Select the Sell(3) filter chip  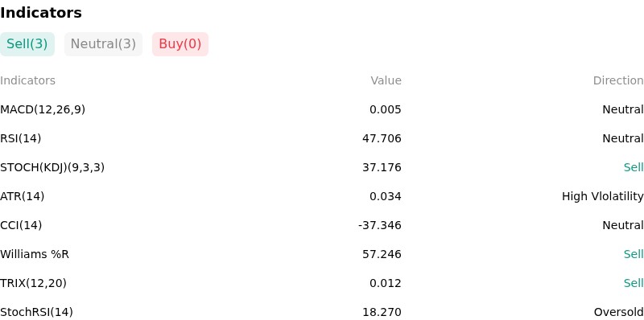(x=27, y=44)
